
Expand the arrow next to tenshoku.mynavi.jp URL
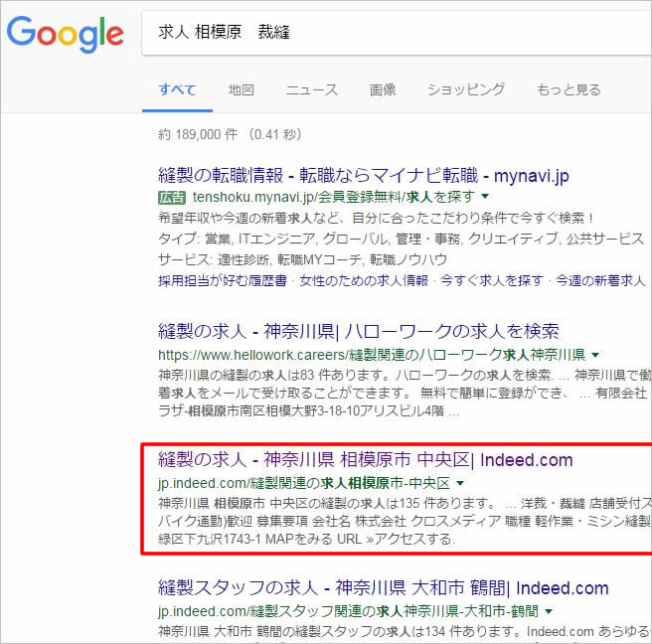(485, 196)
